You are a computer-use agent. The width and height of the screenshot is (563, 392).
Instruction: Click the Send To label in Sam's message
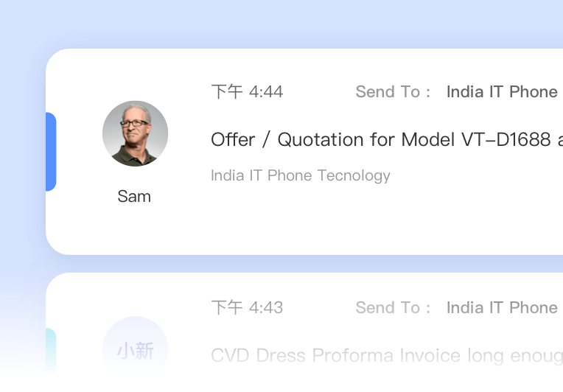(393, 91)
